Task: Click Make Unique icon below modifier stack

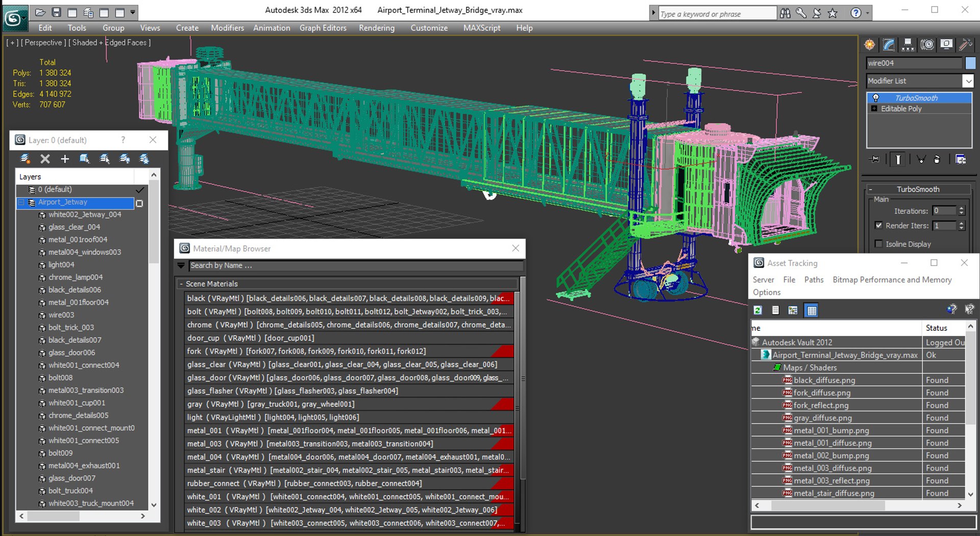Action: tap(921, 159)
